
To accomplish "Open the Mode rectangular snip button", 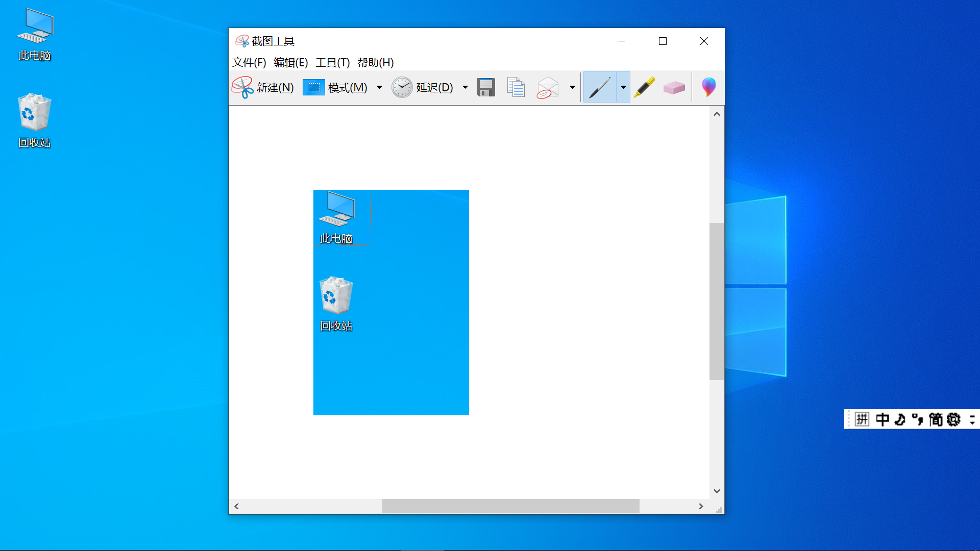I will (336, 87).
